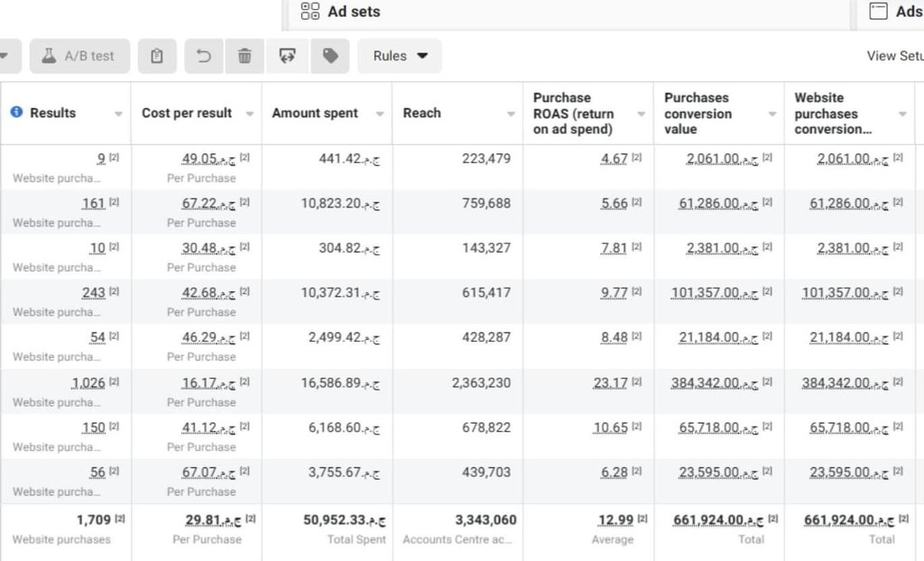Click the reach value 759,688

coord(486,203)
